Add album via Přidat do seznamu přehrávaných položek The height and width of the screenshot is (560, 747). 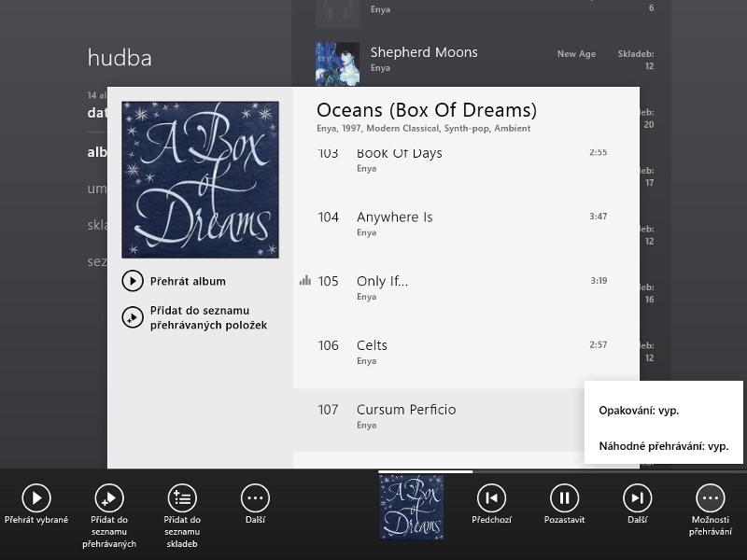(x=133, y=317)
